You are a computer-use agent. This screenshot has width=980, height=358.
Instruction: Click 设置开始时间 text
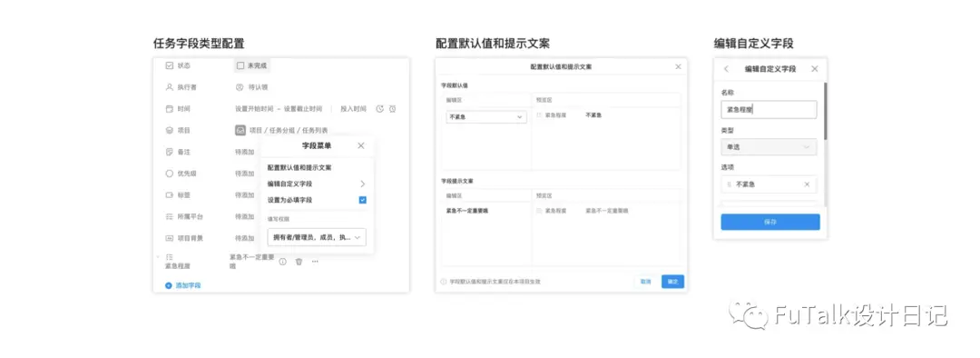point(254,109)
